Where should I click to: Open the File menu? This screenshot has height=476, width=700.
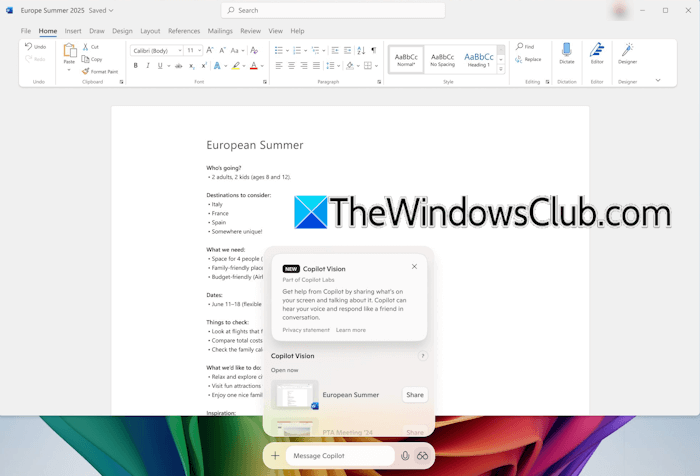coord(26,31)
